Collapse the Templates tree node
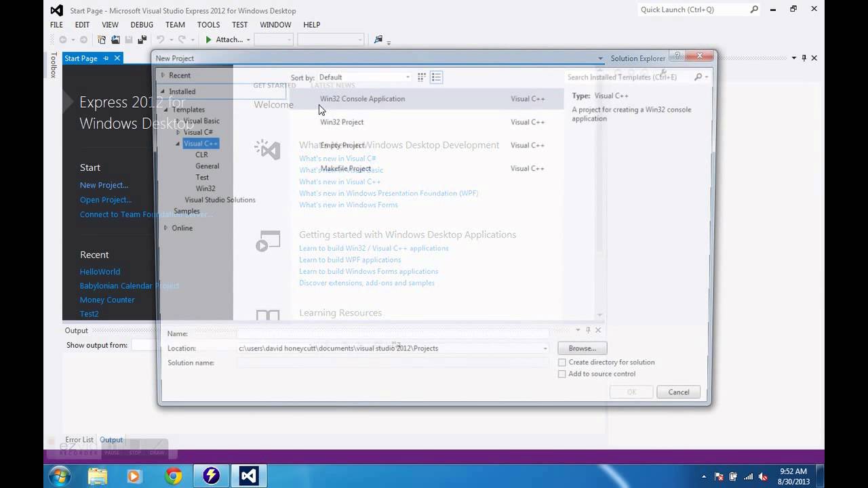Viewport: 868px width, 488px height. (x=165, y=110)
